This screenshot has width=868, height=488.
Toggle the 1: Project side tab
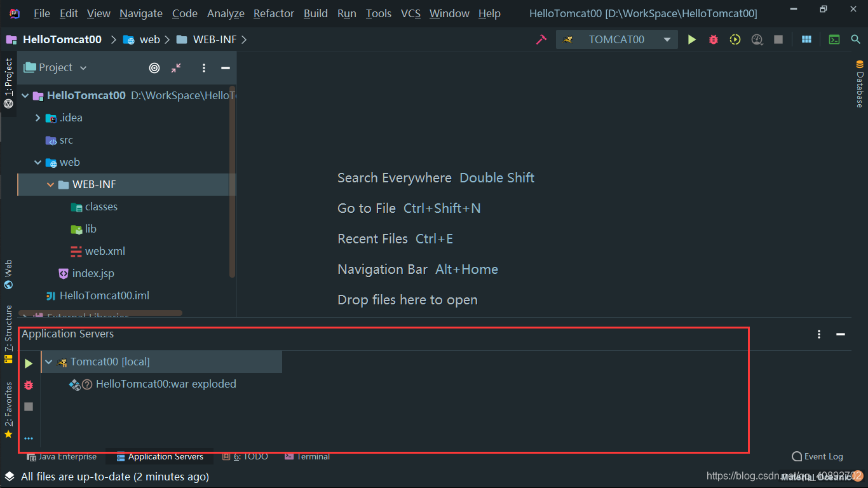[x=8, y=82]
